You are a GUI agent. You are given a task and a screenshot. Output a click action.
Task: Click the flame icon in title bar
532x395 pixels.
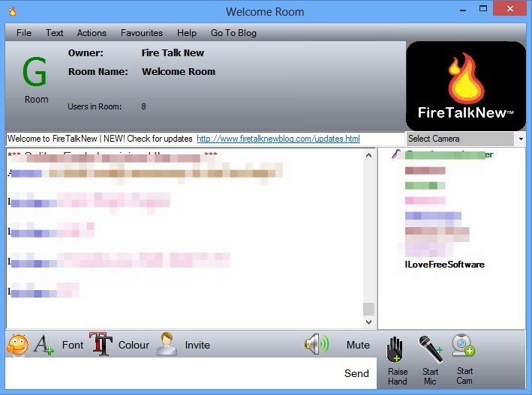[x=13, y=11]
